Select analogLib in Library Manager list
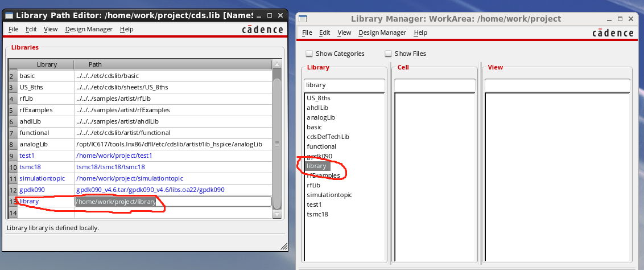The height and width of the screenshot is (270, 644). (x=321, y=117)
